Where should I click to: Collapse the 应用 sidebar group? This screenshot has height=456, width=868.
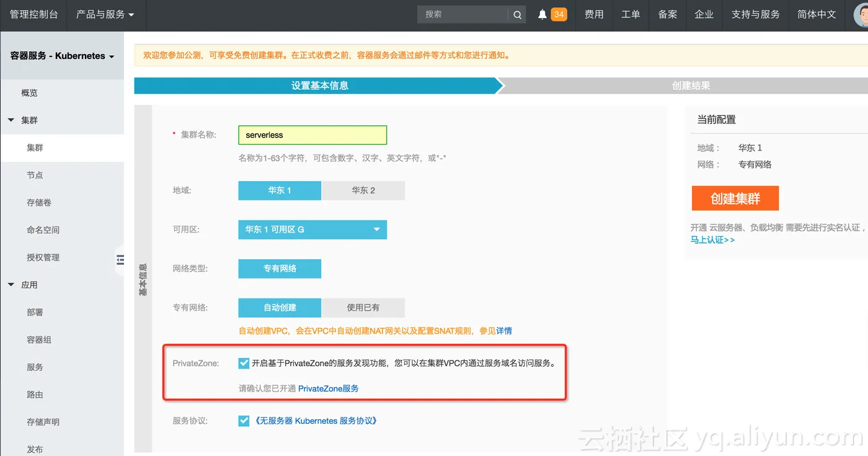[11, 285]
